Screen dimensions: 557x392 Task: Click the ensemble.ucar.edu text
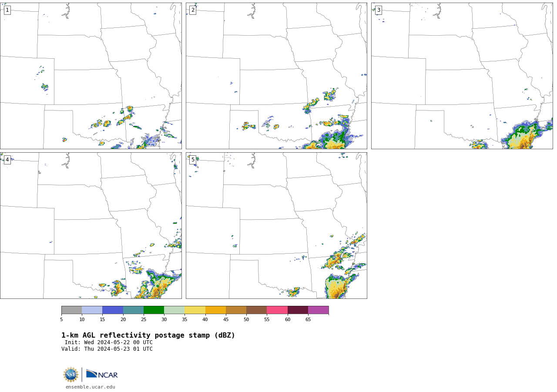tap(91, 387)
